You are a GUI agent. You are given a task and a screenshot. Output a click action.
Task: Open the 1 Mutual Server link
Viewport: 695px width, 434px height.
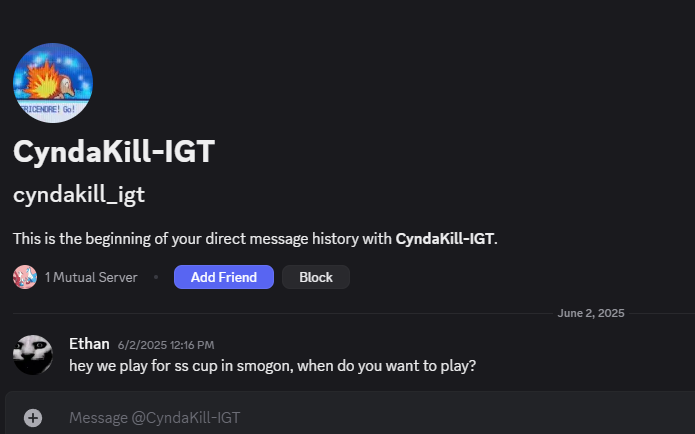pyautogui.click(x=91, y=278)
